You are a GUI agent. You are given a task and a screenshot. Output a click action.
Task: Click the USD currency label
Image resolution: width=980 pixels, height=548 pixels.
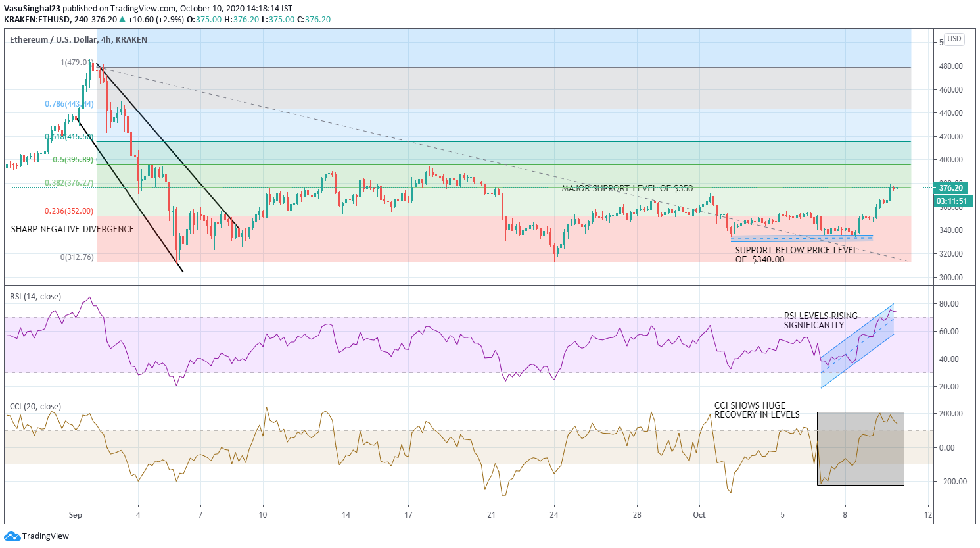[954, 39]
